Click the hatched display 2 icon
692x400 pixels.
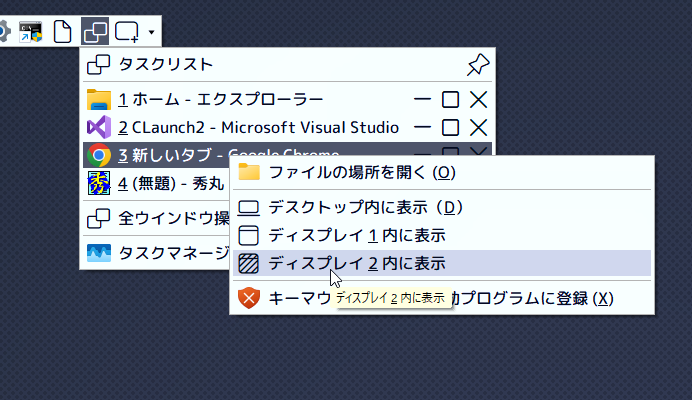point(248,263)
